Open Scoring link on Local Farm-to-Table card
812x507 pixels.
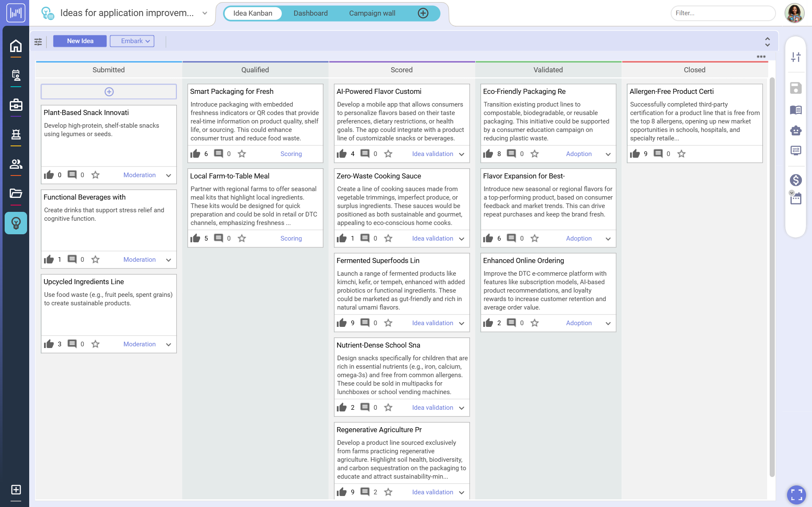click(291, 238)
